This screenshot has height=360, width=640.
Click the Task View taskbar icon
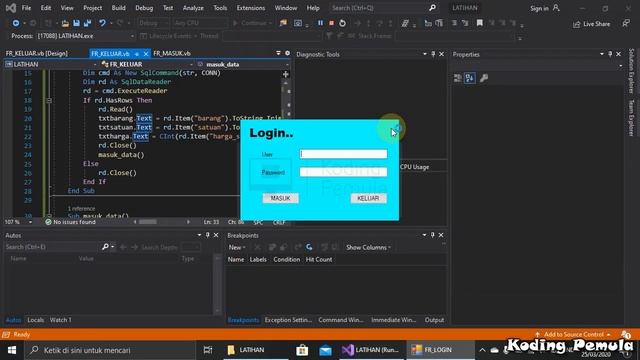point(208,350)
